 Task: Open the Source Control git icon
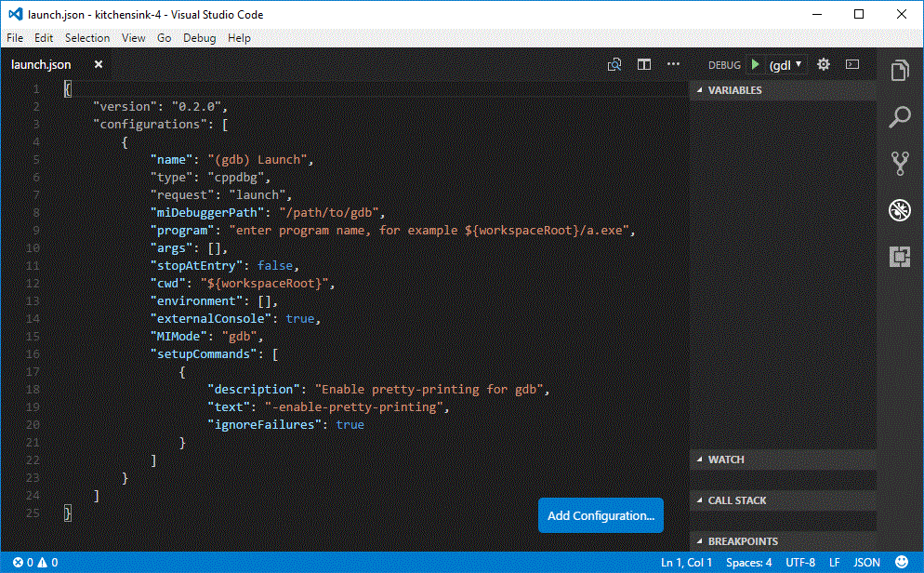[x=900, y=164]
